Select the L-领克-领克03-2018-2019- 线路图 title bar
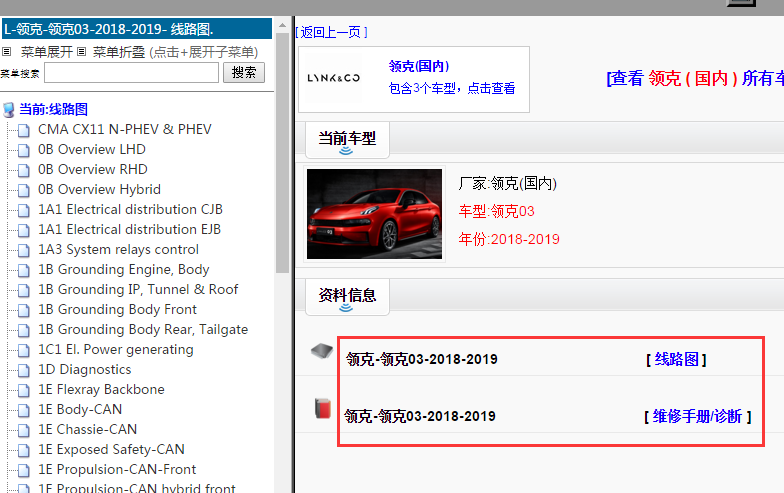This screenshot has height=493, width=784. [x=136, y=28]
